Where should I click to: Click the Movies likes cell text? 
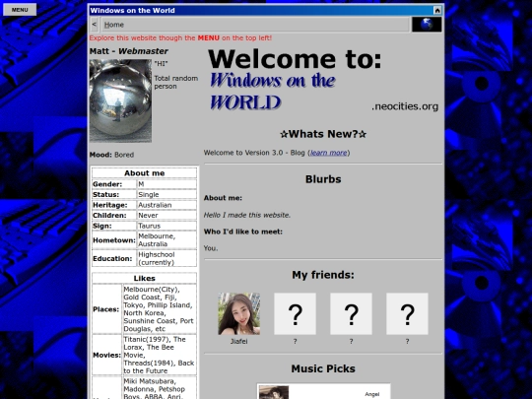click(x=159, y=355)
